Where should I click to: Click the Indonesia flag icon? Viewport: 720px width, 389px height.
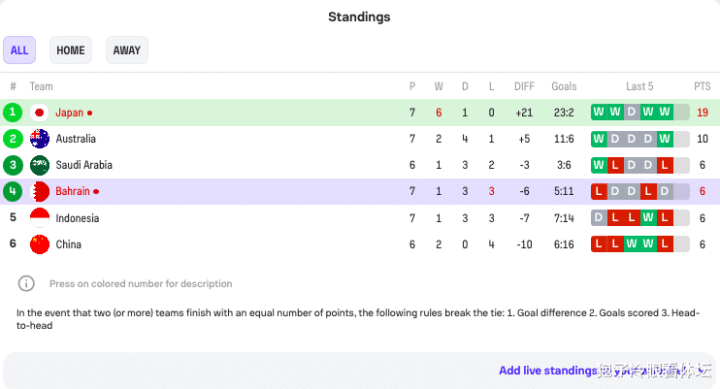39,218
